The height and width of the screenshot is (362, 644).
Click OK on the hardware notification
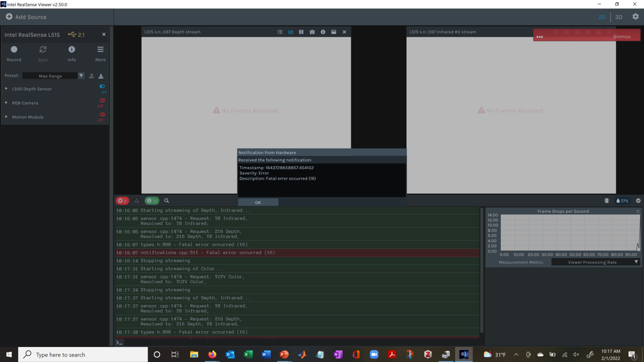[x=258, y=202]
